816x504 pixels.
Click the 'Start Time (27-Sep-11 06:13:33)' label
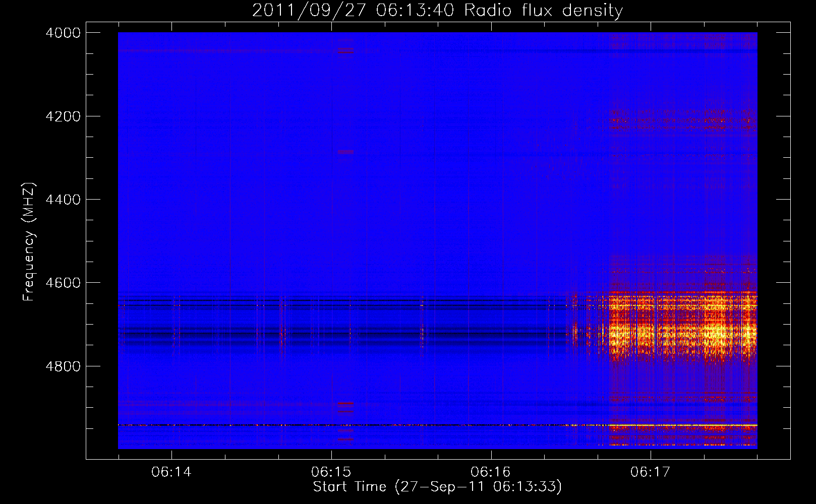point(437,487)
